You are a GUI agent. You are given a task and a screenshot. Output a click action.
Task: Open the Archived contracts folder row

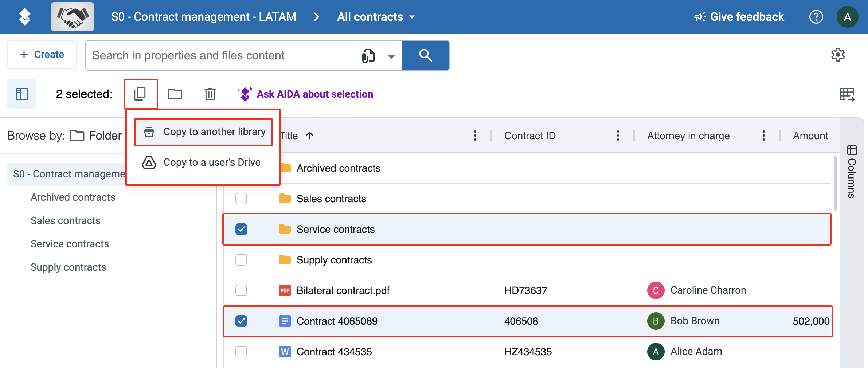point(338,168)
